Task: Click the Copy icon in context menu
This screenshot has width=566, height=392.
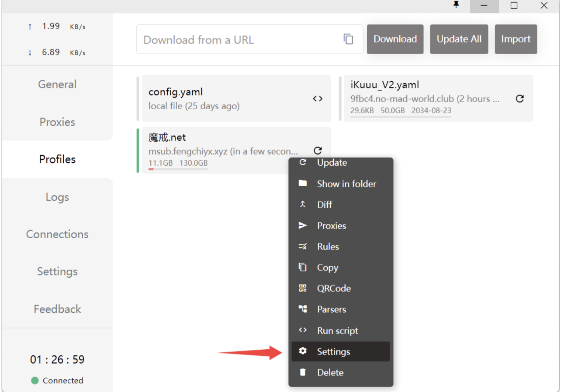Action: coord(303,267)
